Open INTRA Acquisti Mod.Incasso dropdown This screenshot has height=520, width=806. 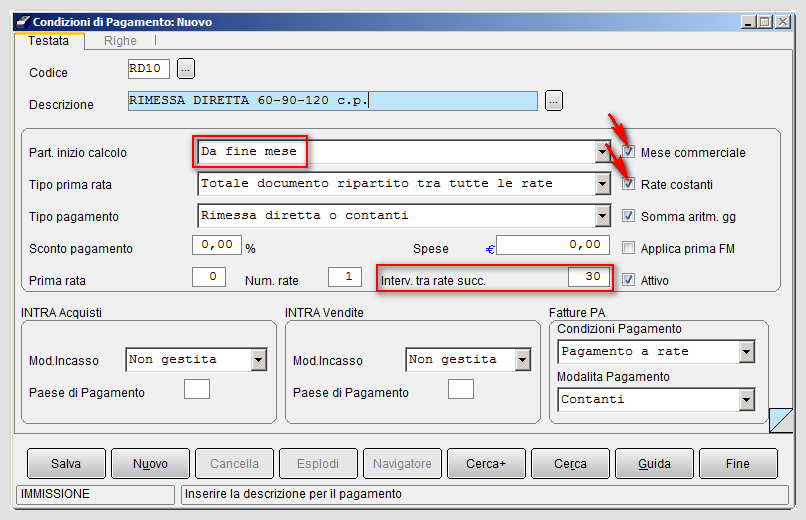(x=259, y=360)
